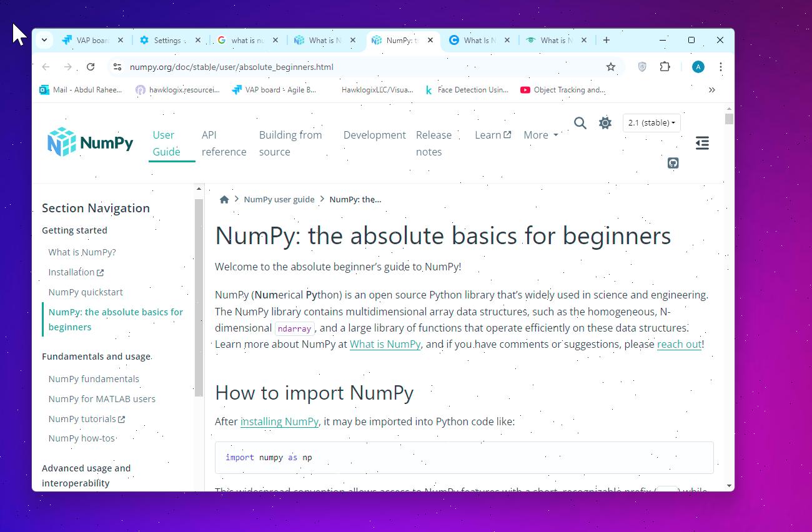Image resolution: width=812 pixels, height=532 pixels.
Task: Open NumPy quickstart sidebar link
Action: [x=86, y=292]
